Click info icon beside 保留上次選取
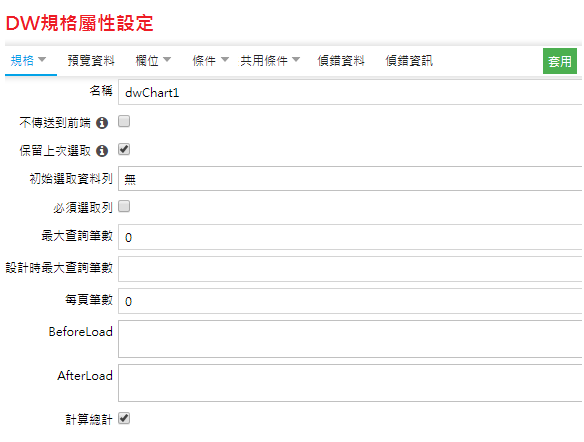The image size is (584, 442). pos(102,151)
